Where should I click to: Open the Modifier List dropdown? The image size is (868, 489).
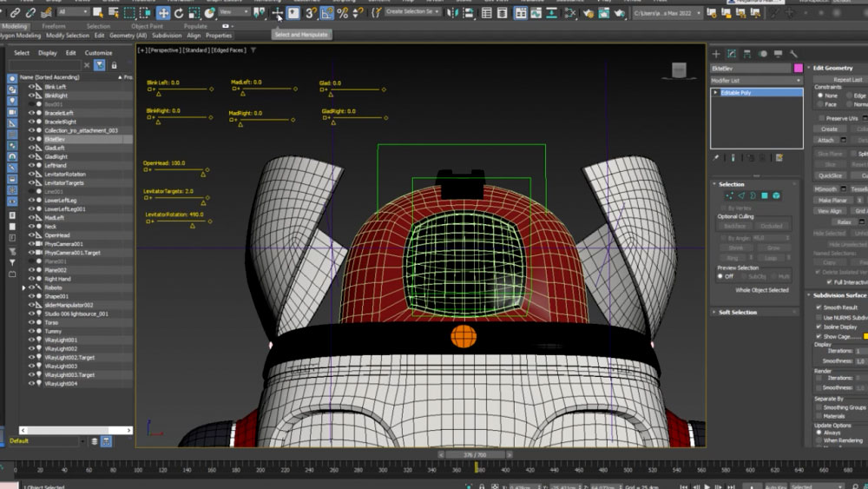(756, 80)
